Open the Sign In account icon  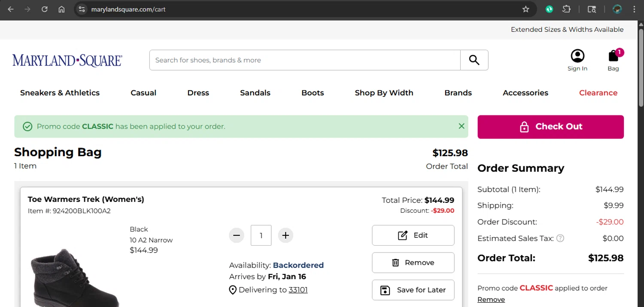click(577, 60)
